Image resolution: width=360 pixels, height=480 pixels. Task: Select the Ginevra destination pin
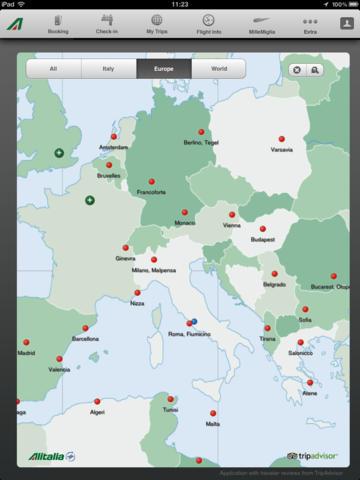(x=126, y=248)
